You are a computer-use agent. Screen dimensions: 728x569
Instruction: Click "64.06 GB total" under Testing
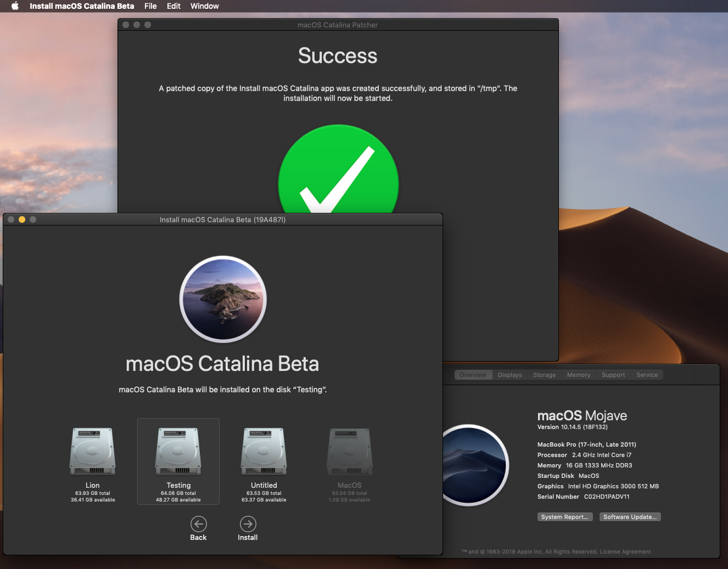click(x=178, y=493)
